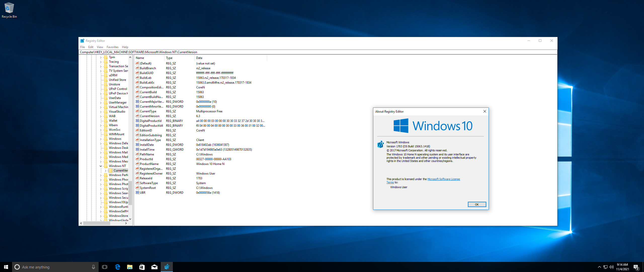Screen dimensions: 644x272
Task: Open the Recycle Bin desktop icon
Action: [9, 10]
